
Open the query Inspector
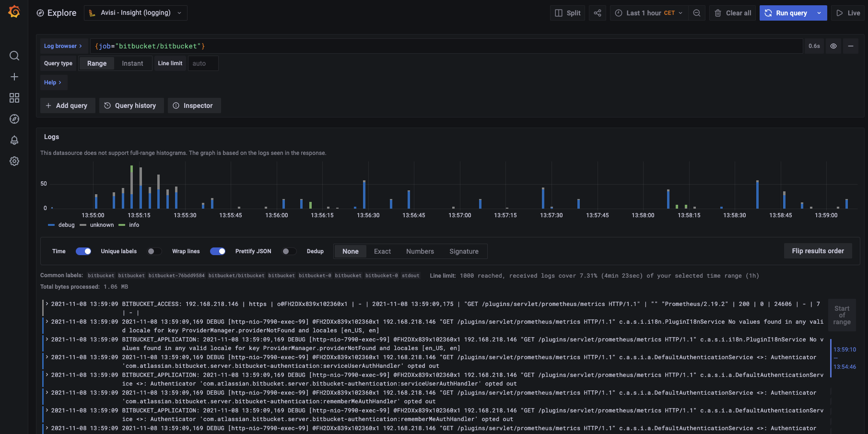click(x=194, y=106)
